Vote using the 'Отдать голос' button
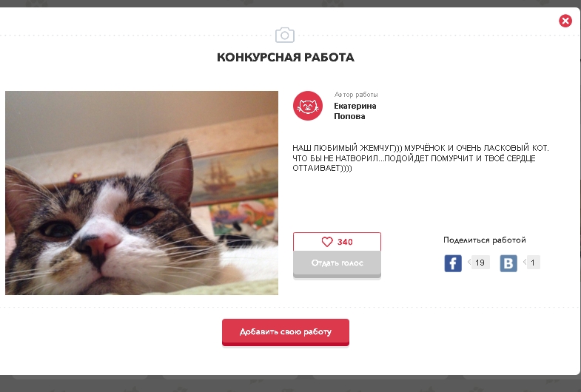 click(x=337, y=264)
